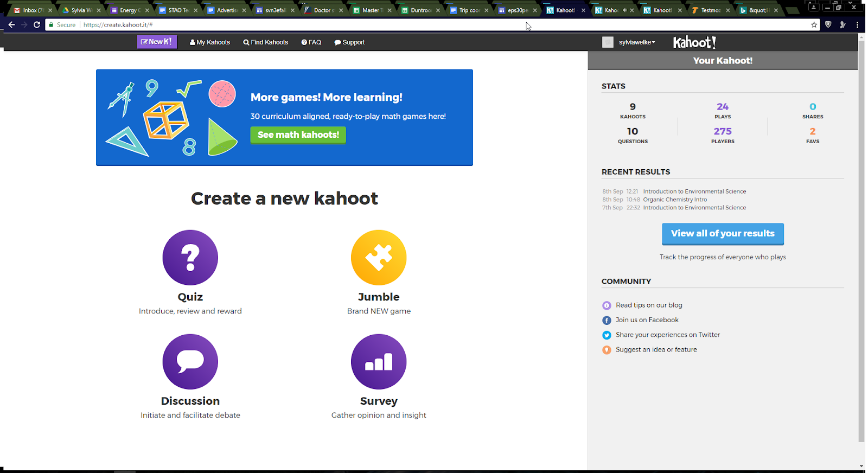Open the Chrome three-dot menu
Viewport: 868px width, 473px height.
(x=858, y=25)
